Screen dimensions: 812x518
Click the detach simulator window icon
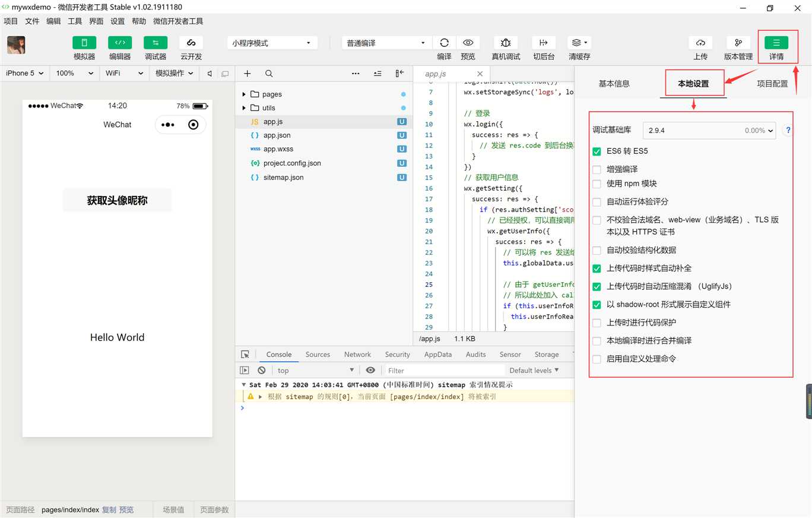coord(225,74)
